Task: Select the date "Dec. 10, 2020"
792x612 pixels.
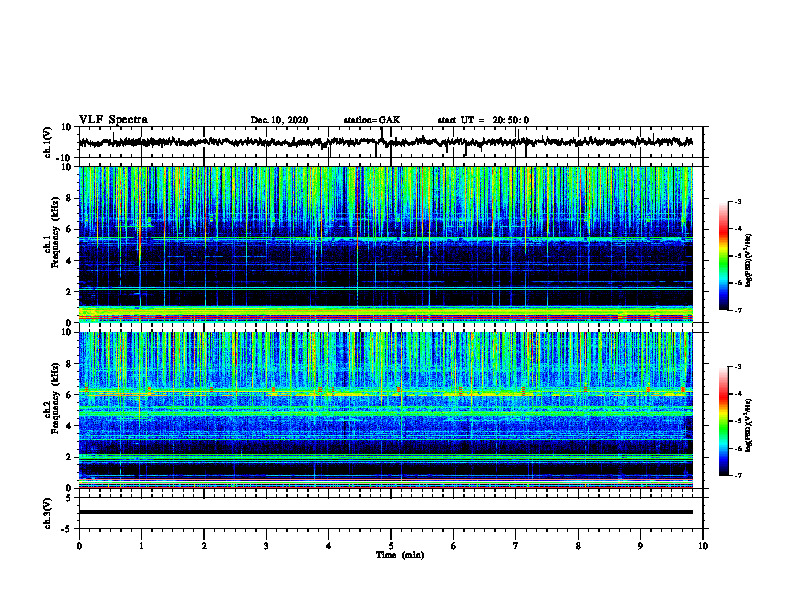Action: pos(279,120)
